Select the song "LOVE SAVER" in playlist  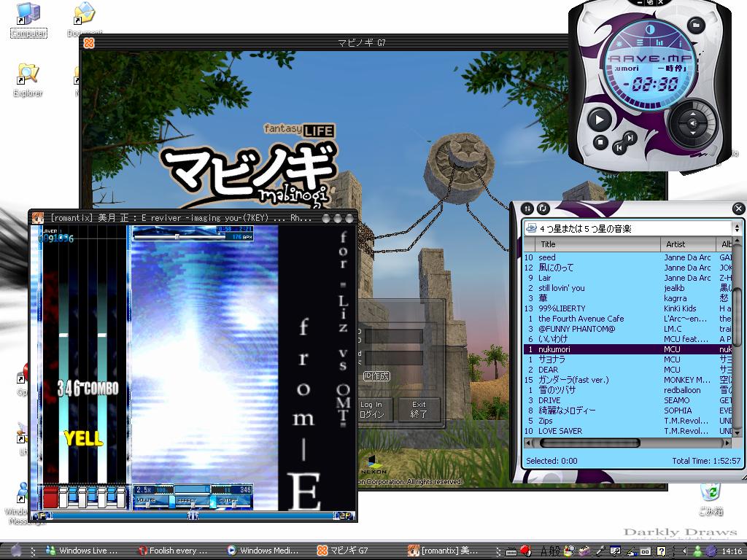(628, 431)
